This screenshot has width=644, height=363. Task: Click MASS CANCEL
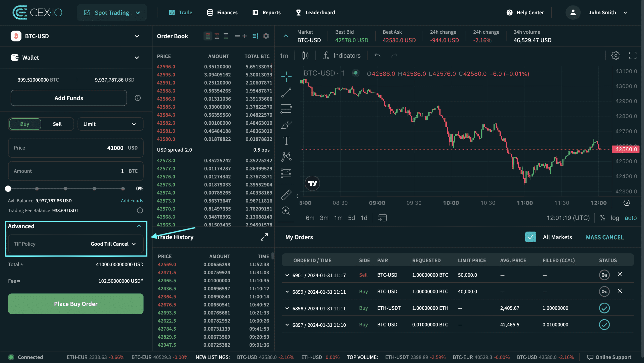tap(605, 237)
